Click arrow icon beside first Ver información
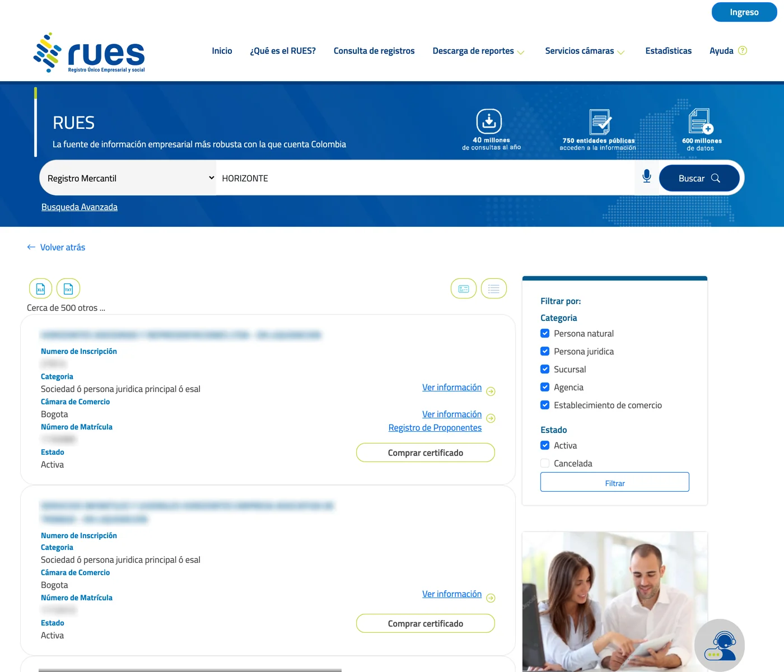The height and width of the screenshot is (672, 784). (x=491, y=391)
